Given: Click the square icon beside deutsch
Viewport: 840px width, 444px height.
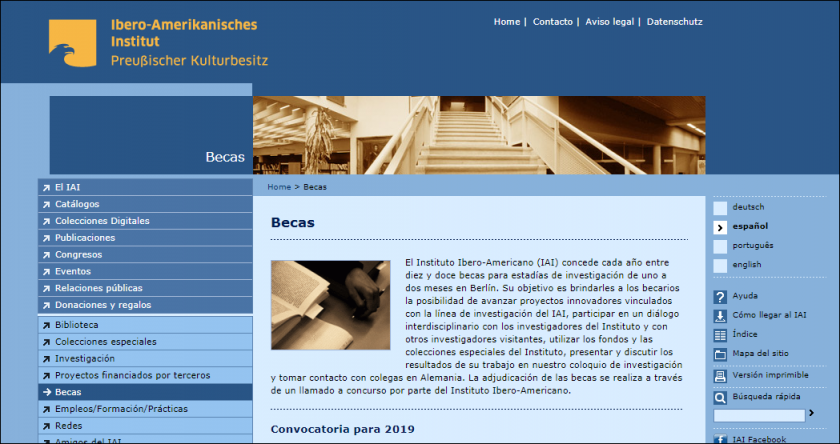Looking at the screenshot, I should tap(720, 208).
